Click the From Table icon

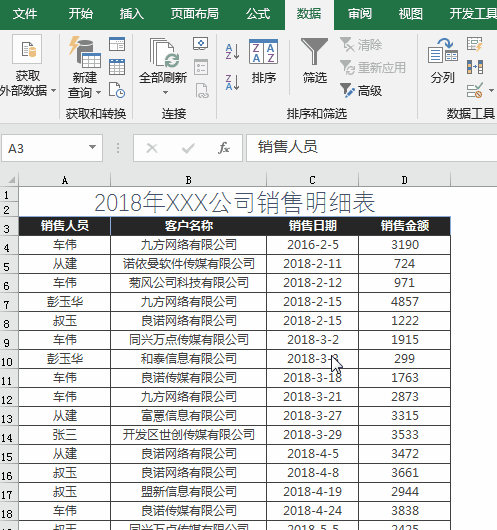[x=117, y=67]
